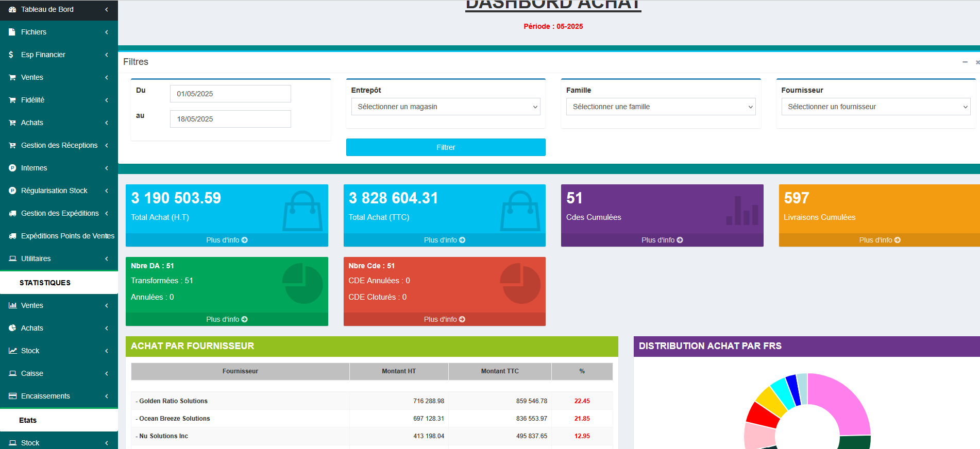Expand the Tableau de Bord sidebar menu
The width and height of the screenshot is (980, 449).
(x=59, y=9)
